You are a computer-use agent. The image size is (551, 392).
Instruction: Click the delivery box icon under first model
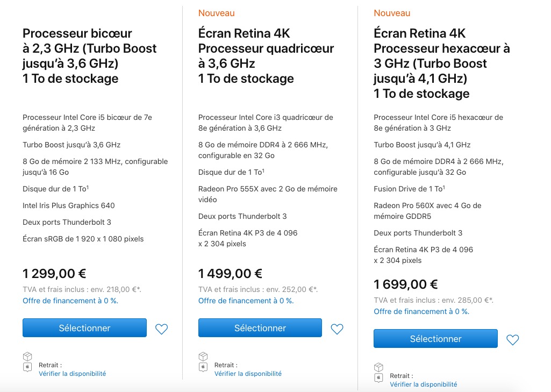click(27, 357)
